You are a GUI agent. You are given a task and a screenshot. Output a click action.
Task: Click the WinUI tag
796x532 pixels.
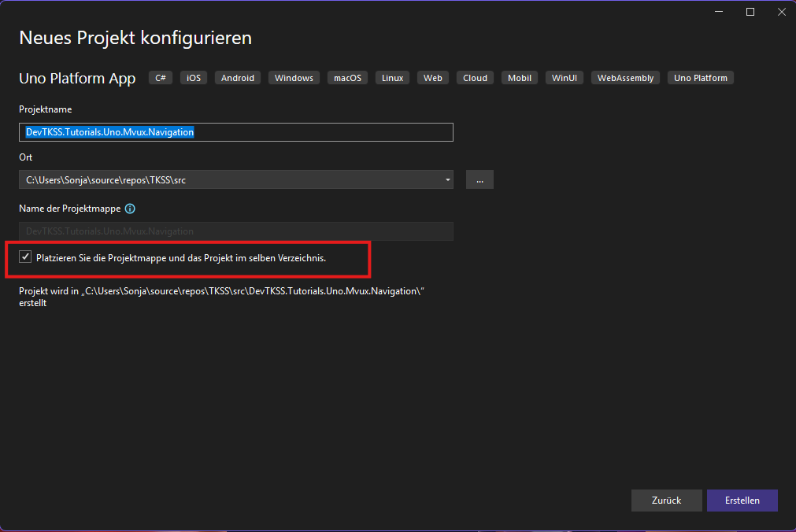pyautogui.click(x=565, y=78)
